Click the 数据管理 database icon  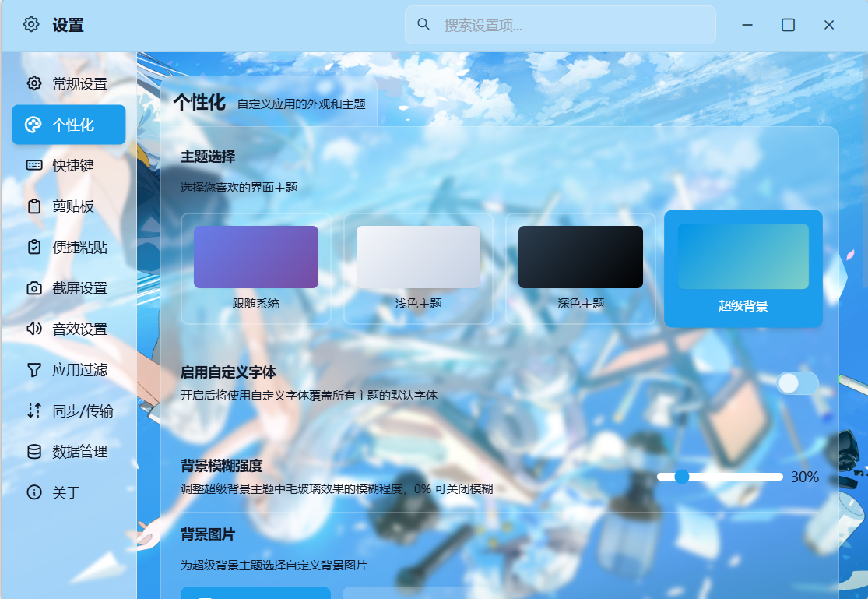(x=34, y=452)
